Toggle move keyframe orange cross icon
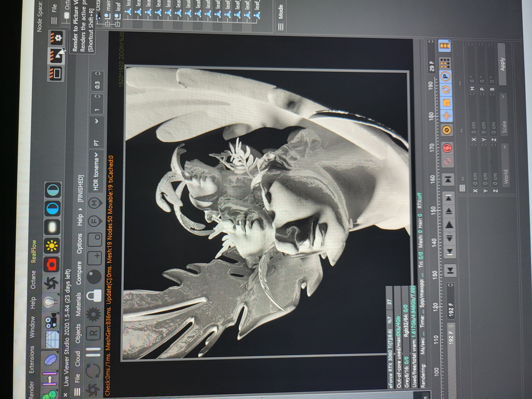Screen dimensions: 532x399 (x=447, y=116)
